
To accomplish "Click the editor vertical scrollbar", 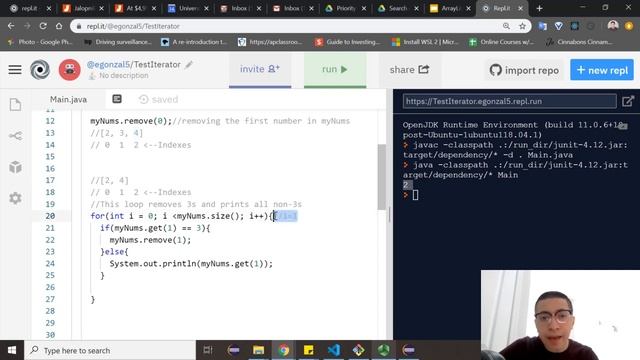I will [382, 176].
